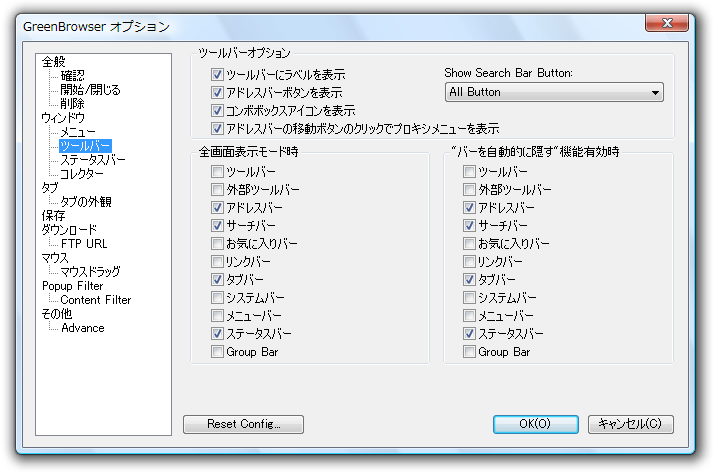Close the GreenBrowser オプション dialog

pyautogui.click(x=667, y=23)
